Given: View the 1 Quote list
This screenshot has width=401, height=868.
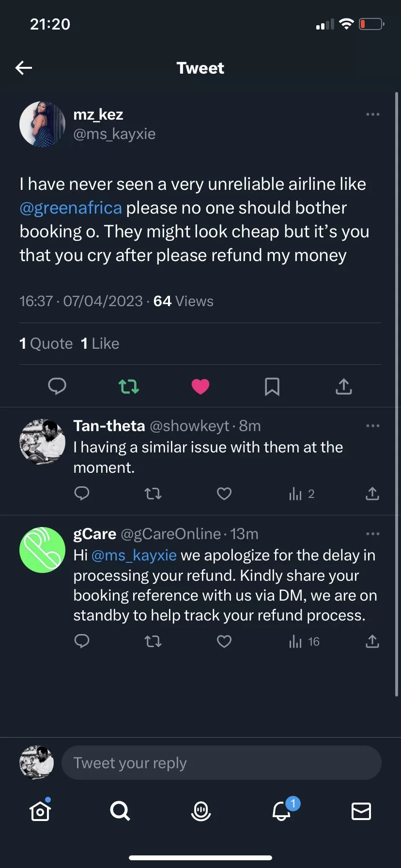Looking at the screenshot, I should [46, 343].
